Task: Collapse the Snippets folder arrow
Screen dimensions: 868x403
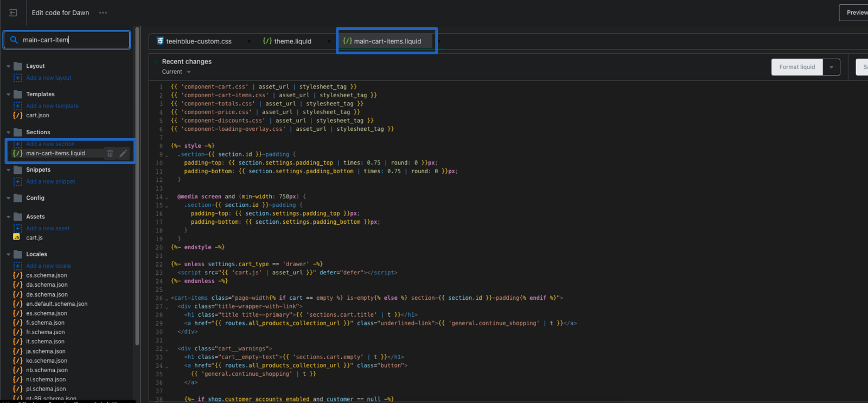Action: [8, 170]
